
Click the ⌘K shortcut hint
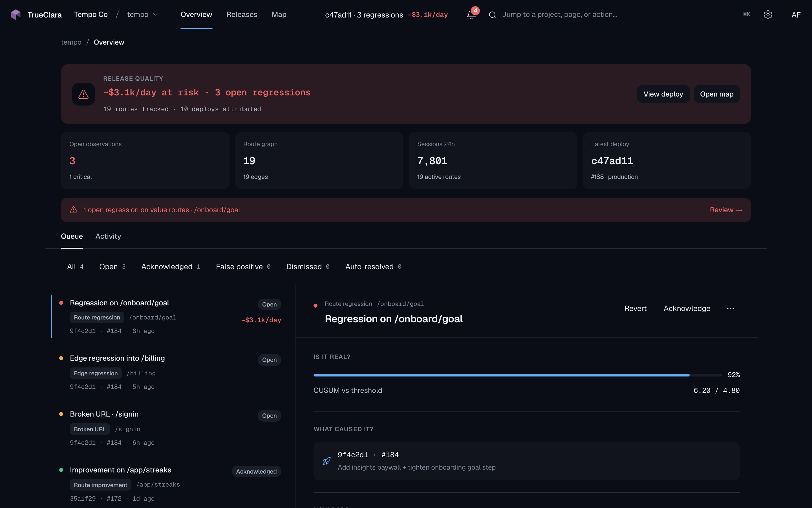pos(747,14)
